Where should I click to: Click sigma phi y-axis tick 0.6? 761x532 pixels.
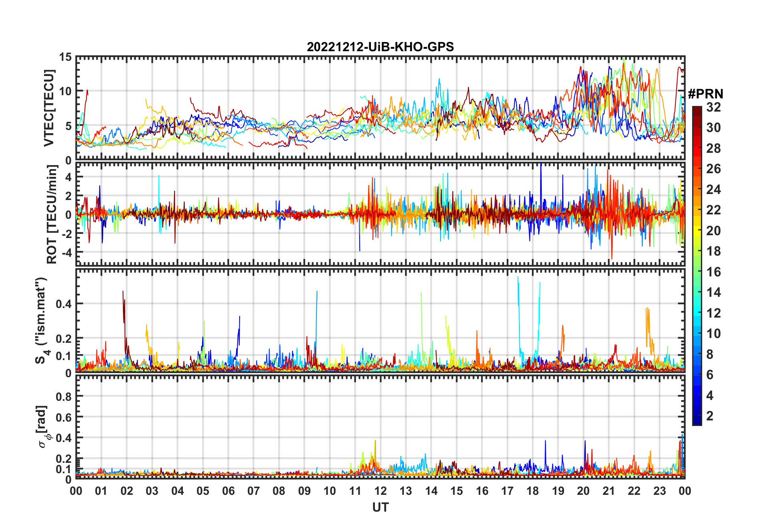point(64,417)
